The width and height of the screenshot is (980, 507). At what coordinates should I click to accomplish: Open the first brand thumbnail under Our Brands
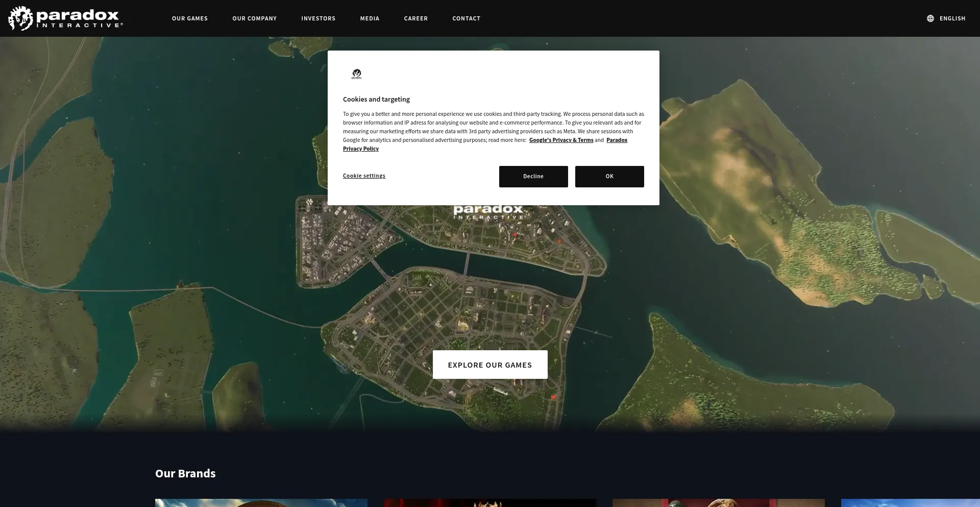[261, 503]
